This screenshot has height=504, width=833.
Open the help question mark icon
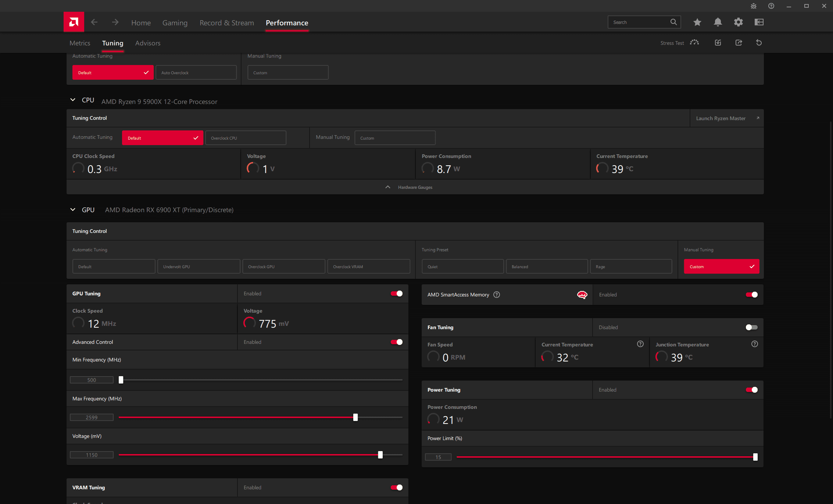point(771,6)
